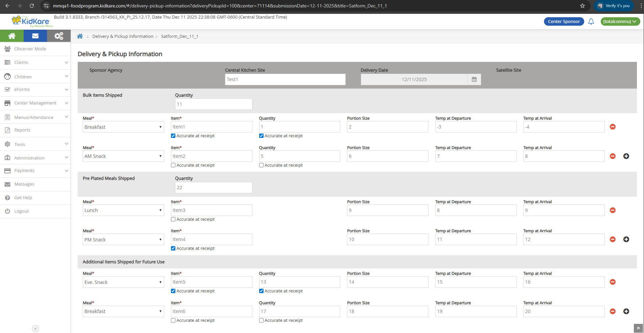Screen dimensions: 644x333
Task: Check Quantity Accurate at receipt for Item6
Action: coord(261,320)
